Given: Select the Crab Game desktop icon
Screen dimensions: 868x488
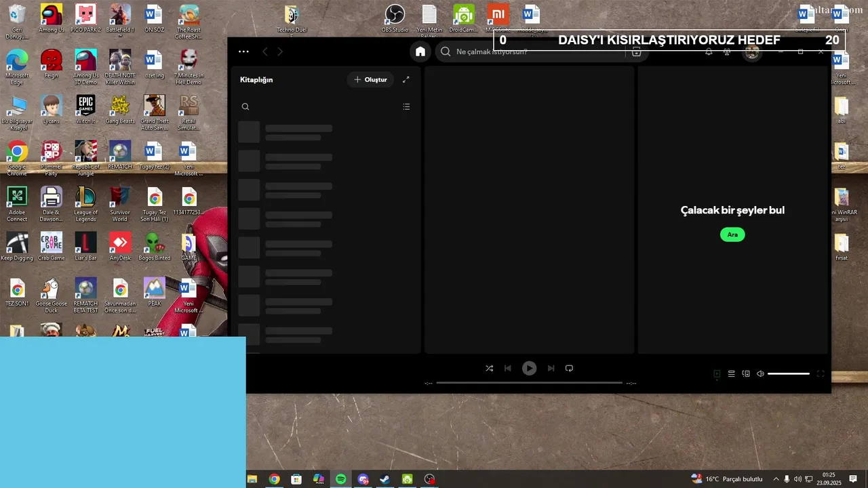Looking at the screenshot, I should (x=52, y=247).
